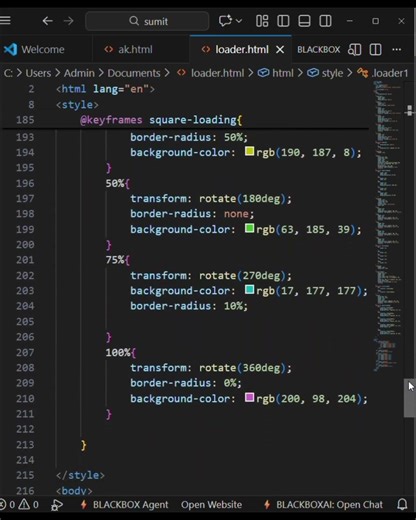Switch to the ak.html tab
The image size is (416, 520).
pos(135,50)
